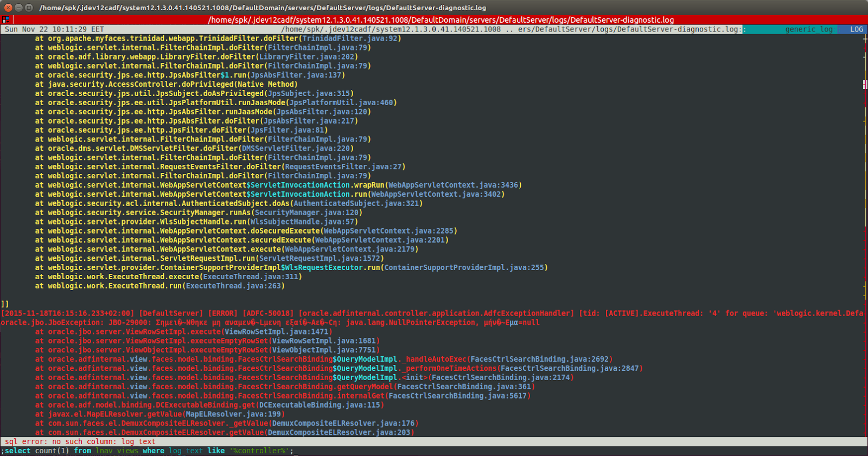Screen dimensions: 868x456
Task: Click 'lnav_views' in the SQL command
Action: pyautogui.click(x=117, y=451)
